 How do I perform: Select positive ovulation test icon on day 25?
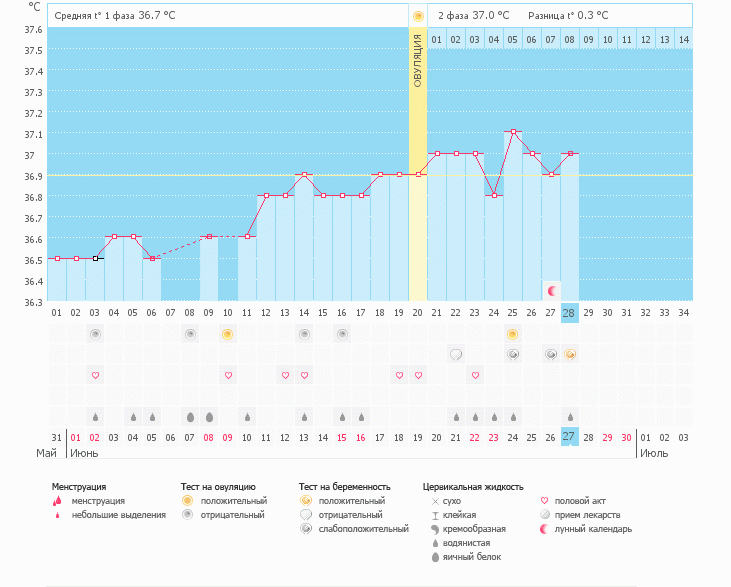tap(513, 334)
